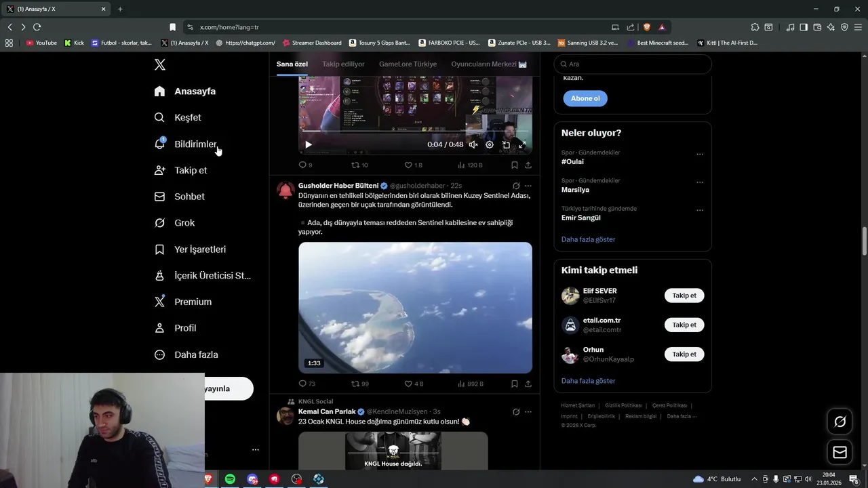Click Brave Shields lion icon
The image size is (868, 488).
646,27
